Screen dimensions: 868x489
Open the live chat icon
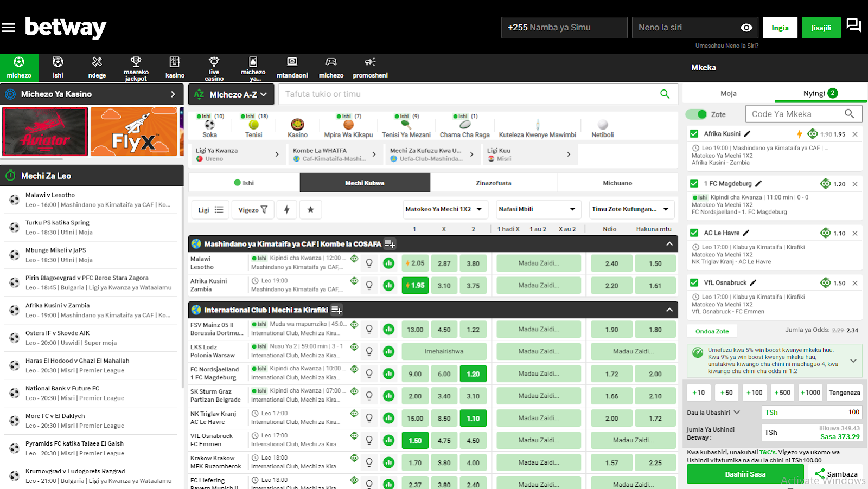coord(854,25)
